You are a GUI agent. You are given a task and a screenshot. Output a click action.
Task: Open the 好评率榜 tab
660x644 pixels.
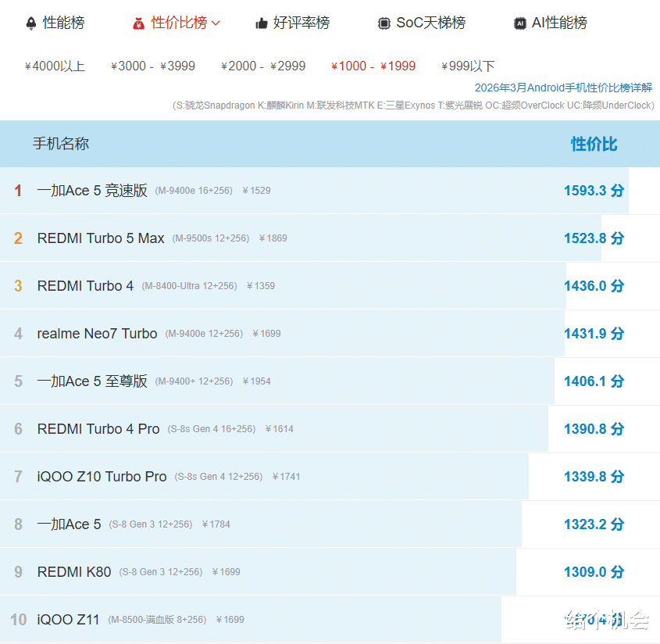coord(301,23)
